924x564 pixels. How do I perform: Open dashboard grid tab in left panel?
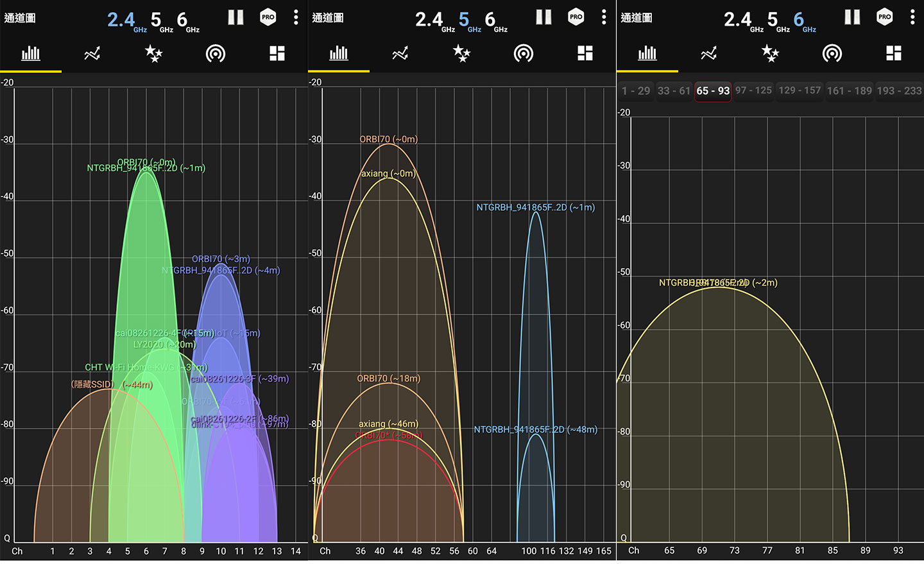pos(277,53)
